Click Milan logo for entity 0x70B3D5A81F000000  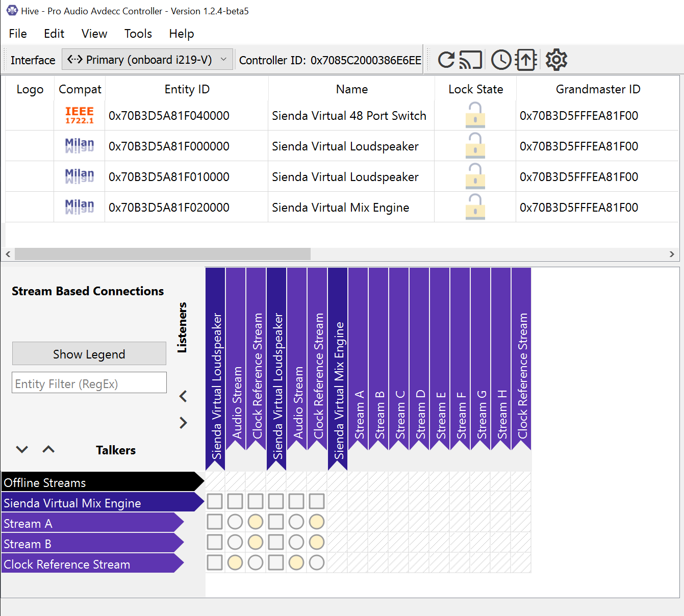click(80, 146)
